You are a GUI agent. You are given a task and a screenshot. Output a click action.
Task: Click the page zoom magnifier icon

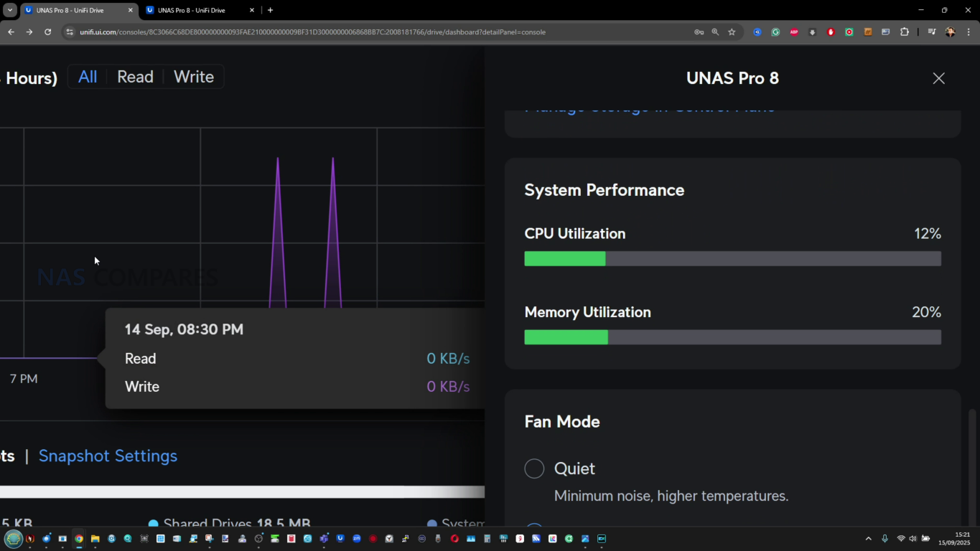coord(715,32)
